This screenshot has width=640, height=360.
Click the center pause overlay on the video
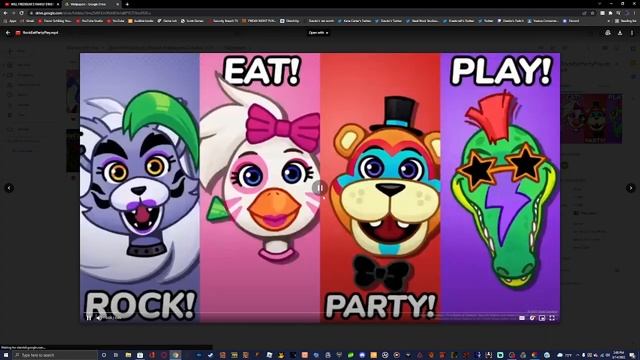pyautogui.click(x=320, y=188)
